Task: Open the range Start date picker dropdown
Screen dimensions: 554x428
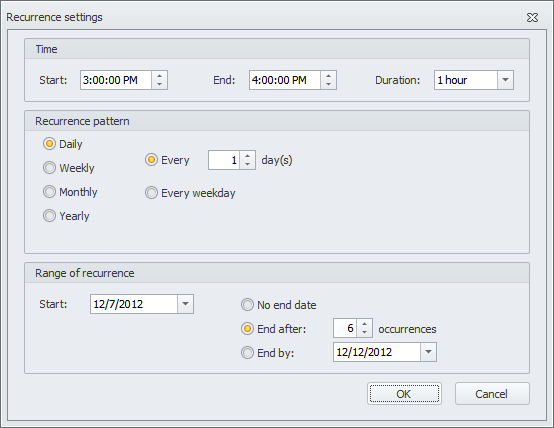Action: point(185,304)
